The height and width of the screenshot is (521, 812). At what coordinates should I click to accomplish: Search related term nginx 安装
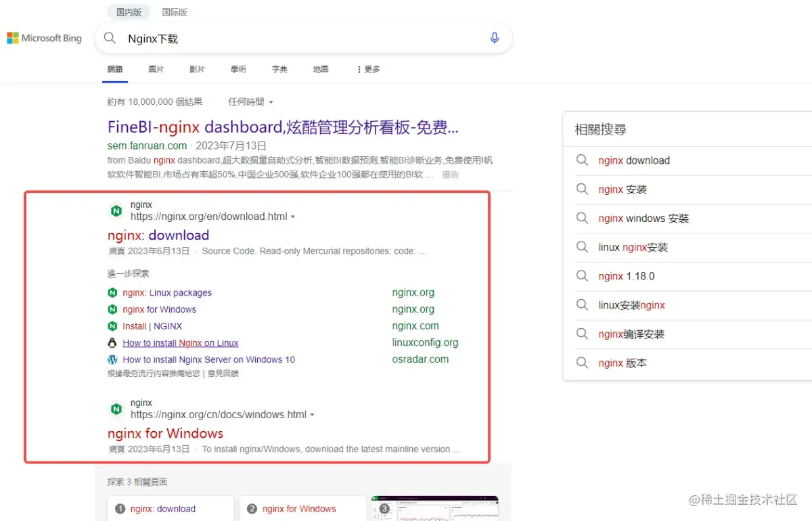click(623, 189)
